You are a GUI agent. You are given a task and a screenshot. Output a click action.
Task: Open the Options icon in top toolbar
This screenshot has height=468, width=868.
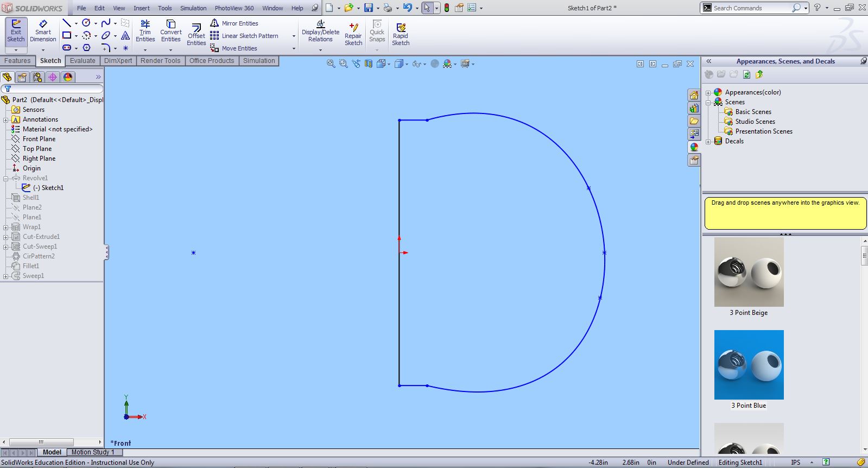[472, 8]
